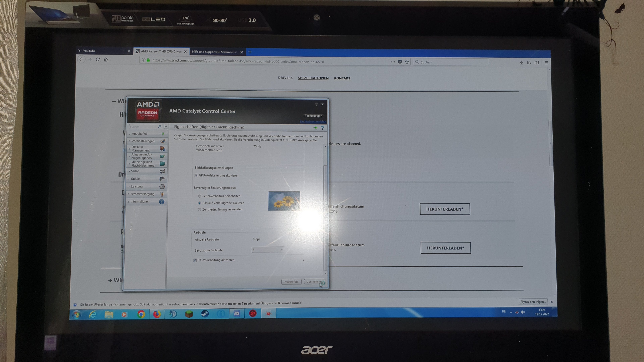This screenshot has width=644, height=362.
Task: Toggle GPU-Aufskalierung aktivieren checkbox
Action: (x=196, y=176)
